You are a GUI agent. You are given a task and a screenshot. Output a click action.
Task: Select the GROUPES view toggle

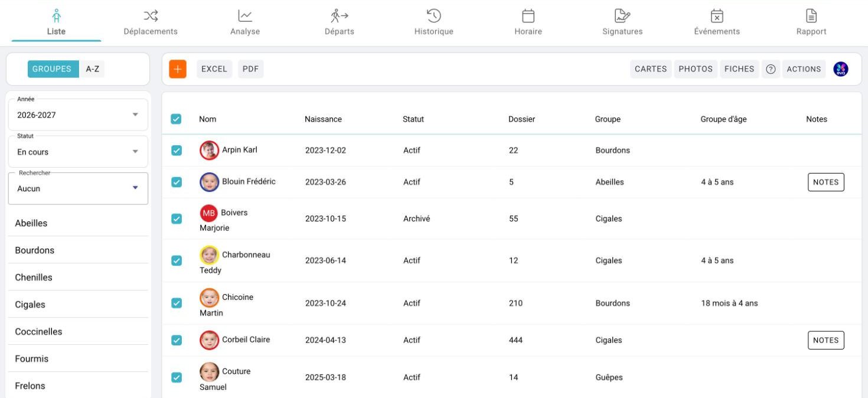(52, 69)
